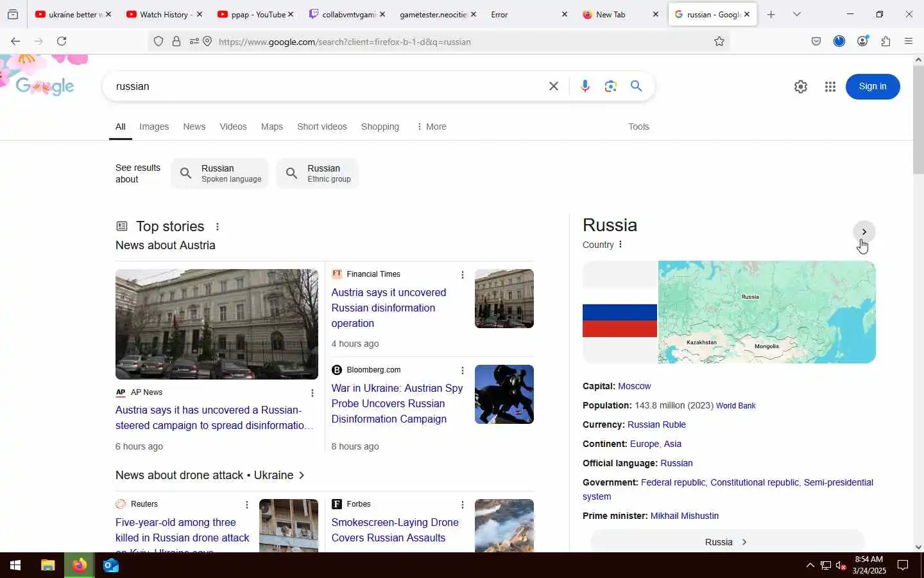Open War in Ukraine Bloomberg headline
Screen dimensions: 924x578
(397, 403)
